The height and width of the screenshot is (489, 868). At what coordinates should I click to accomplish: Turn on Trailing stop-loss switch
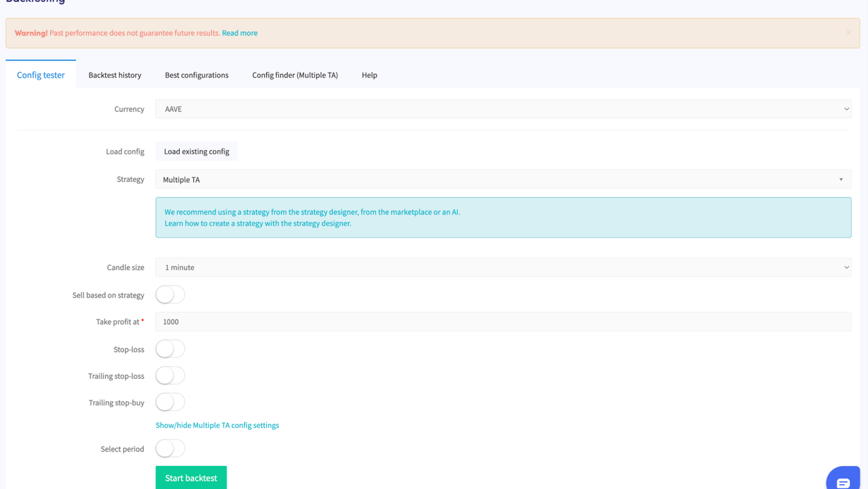(x=170, y=376)
